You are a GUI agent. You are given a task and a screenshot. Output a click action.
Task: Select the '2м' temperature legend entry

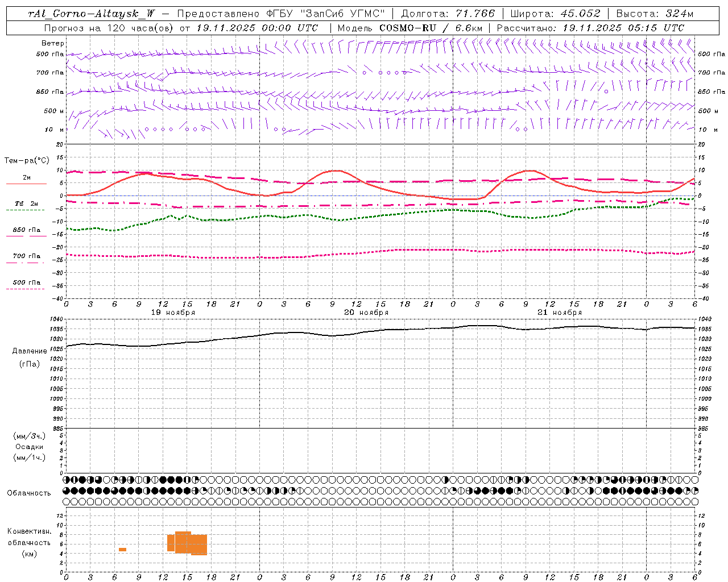point(27,178)
